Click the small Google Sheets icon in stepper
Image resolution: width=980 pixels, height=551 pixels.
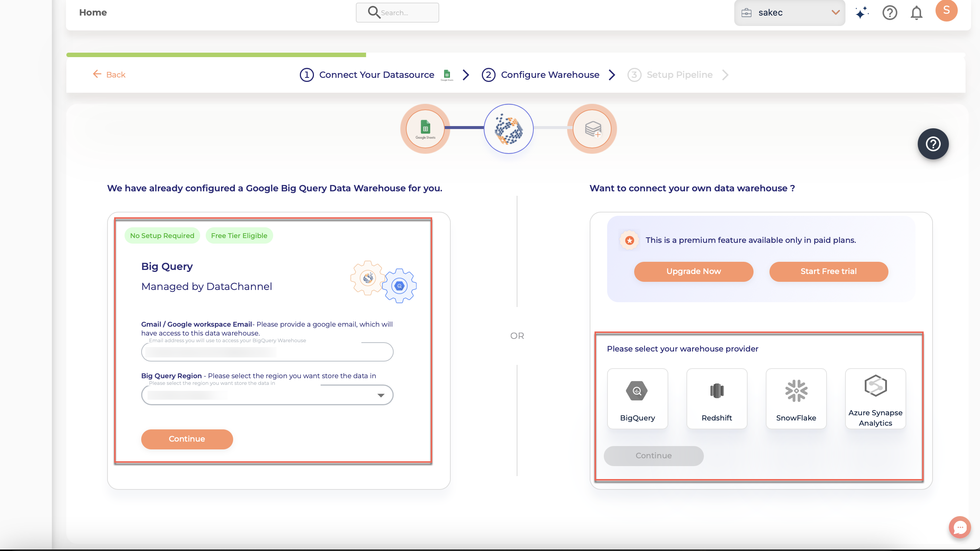coord(447,75)
